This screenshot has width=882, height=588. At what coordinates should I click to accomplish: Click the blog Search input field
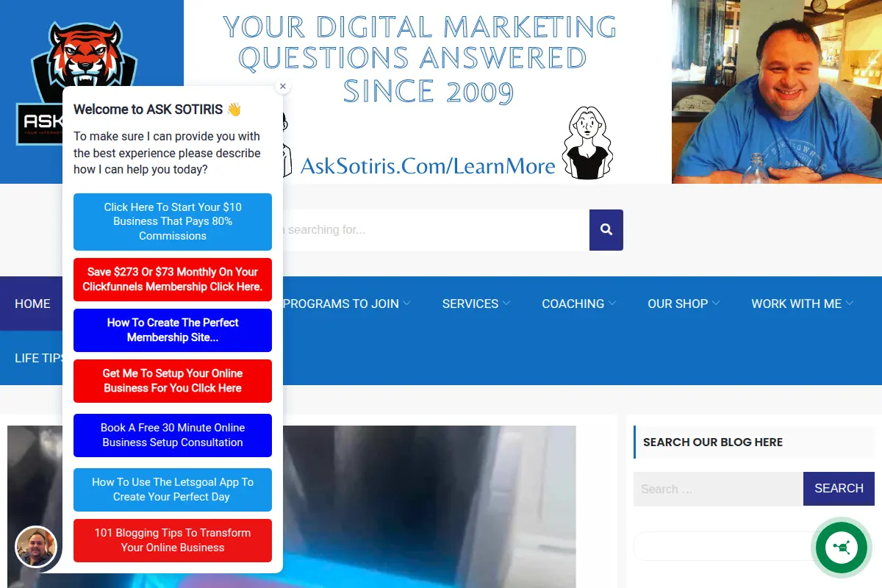coord(718,489)
